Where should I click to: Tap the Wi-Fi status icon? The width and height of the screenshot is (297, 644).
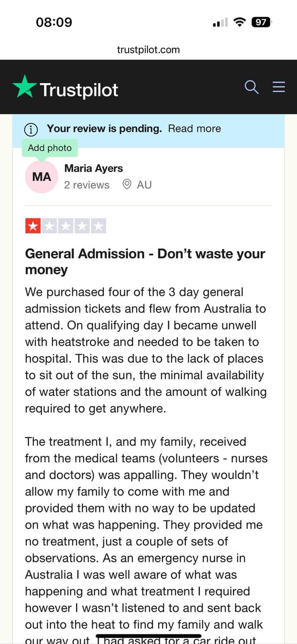pos(240,23)
